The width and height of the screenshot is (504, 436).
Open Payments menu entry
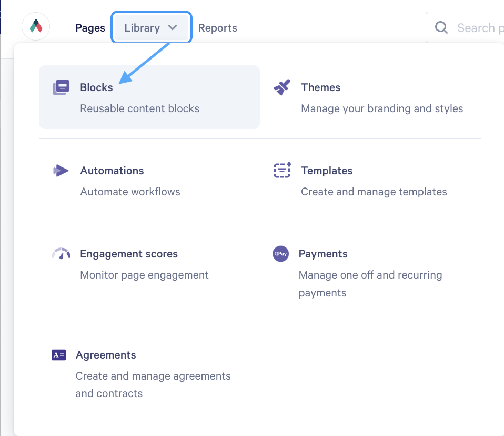pyautogui.click(x=370, y=273)
